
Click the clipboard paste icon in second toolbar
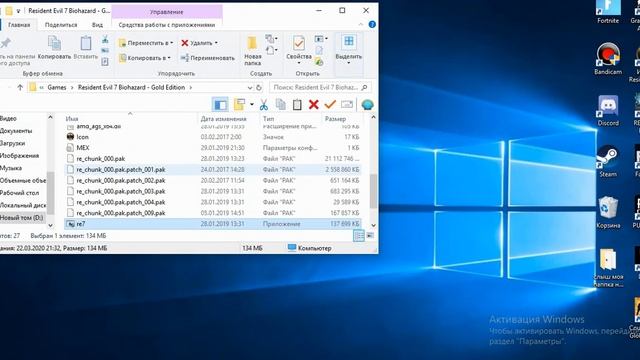297,105
